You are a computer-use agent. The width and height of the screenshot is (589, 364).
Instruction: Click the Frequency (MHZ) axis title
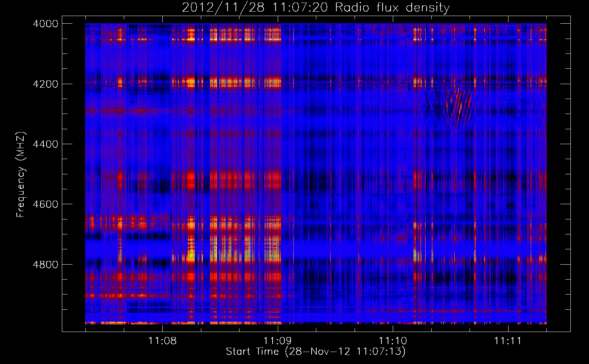point(21,175)
